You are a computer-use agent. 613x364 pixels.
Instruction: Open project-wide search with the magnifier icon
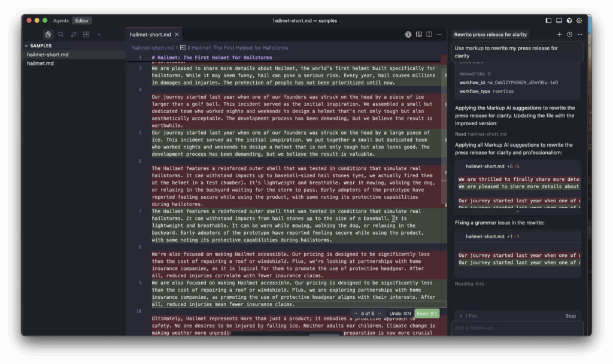60,34
